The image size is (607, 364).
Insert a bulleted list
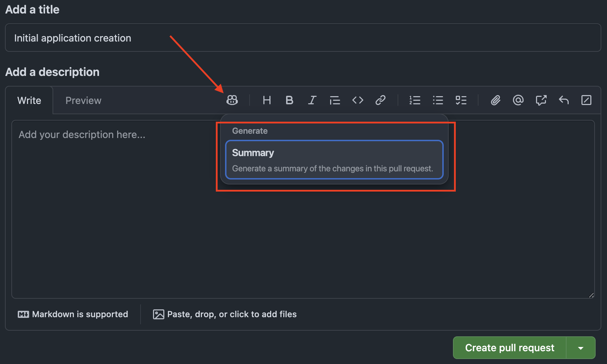point(438,100)
